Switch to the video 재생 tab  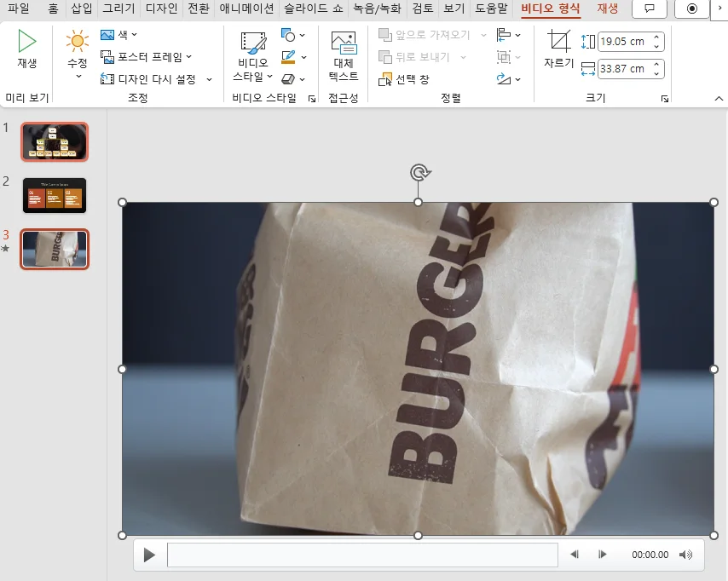coord(607,9)
